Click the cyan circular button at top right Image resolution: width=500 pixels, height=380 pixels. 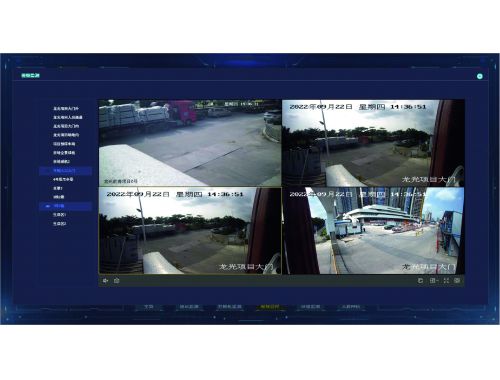coord(480,76)
